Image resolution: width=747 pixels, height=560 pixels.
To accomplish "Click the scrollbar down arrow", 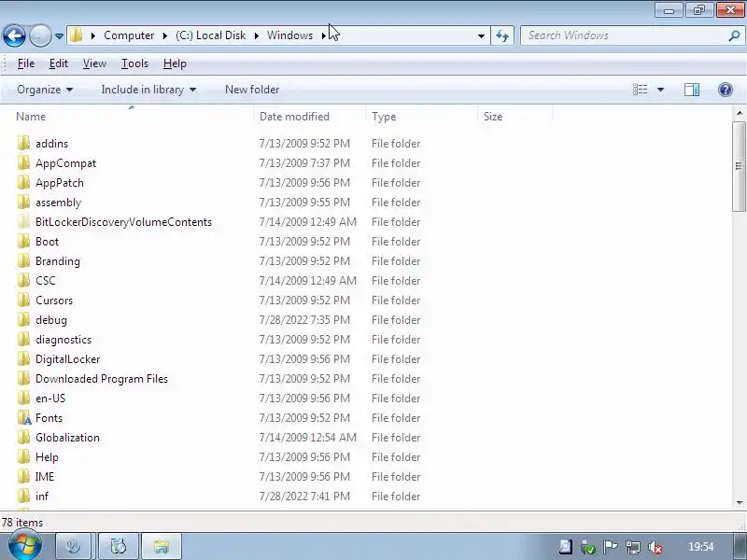I will (x=739, y=502).
